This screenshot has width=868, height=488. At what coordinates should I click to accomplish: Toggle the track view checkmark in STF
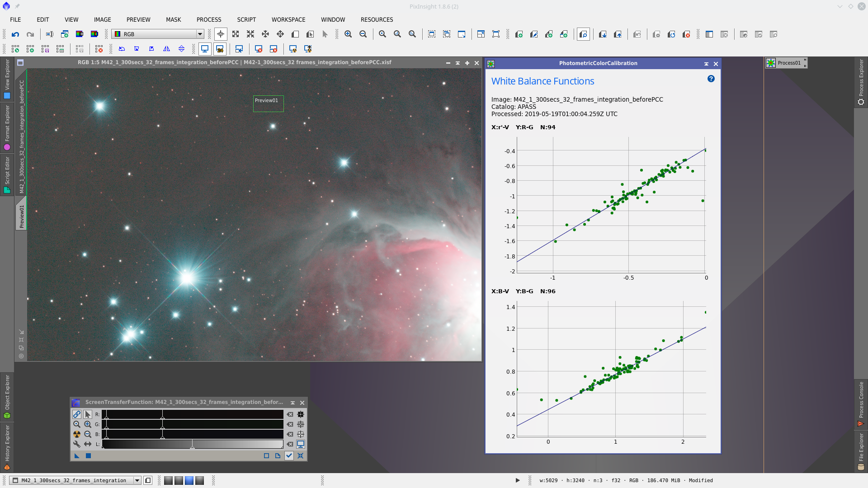(289, 455)
